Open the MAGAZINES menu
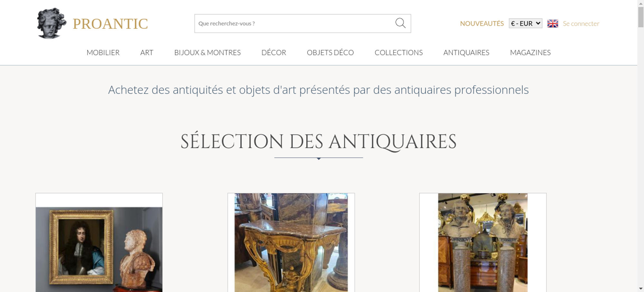 click(530, 52)
